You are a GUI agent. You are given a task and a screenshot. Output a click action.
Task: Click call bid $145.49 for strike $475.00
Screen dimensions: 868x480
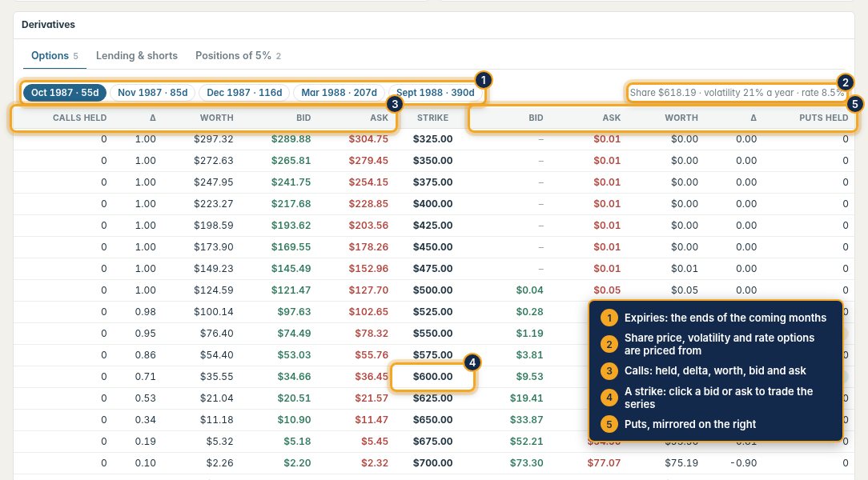[x=291, y=268]
